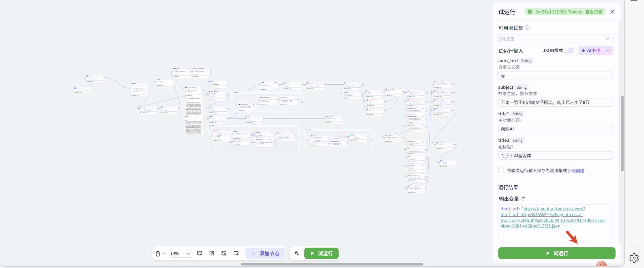
Task: Check the save run input as test set box
Action: point(501,171)
